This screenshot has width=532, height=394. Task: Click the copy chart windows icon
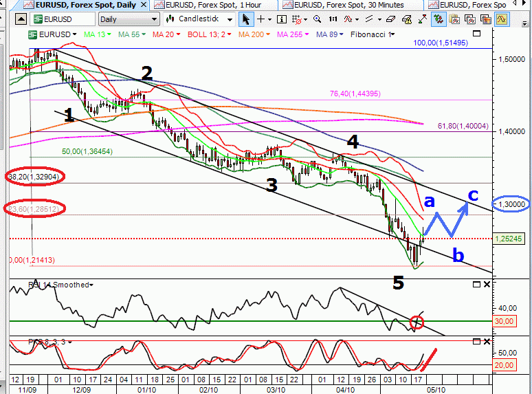point(470,19)
